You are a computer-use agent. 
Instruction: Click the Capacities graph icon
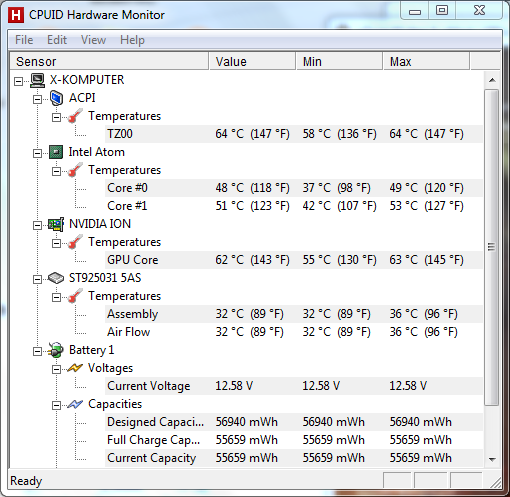(x=75, y=404)
